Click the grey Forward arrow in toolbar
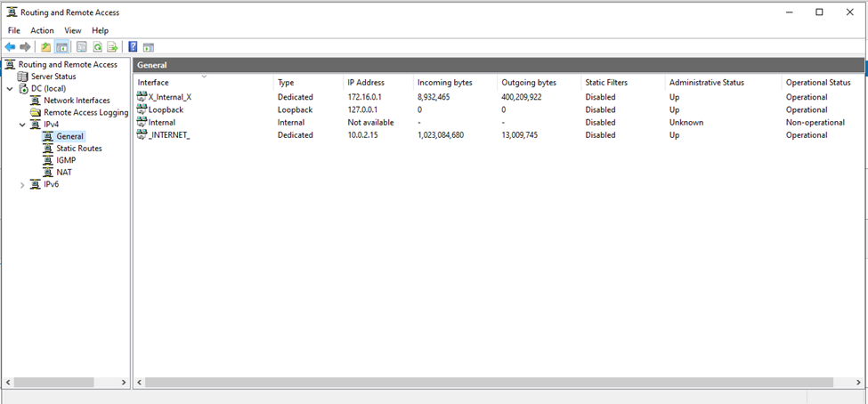868x404 pixels. click(x=25, y=47)
